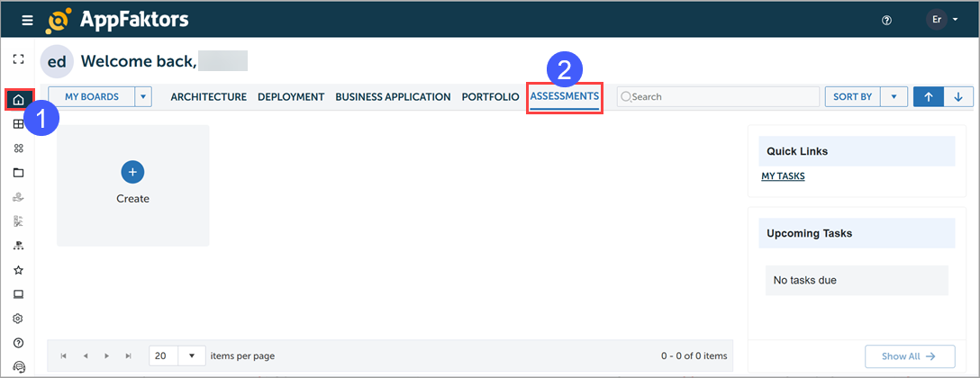Open the folder icon in sidebar
This screenshot has height=378, width=980.
click(18, 173)
